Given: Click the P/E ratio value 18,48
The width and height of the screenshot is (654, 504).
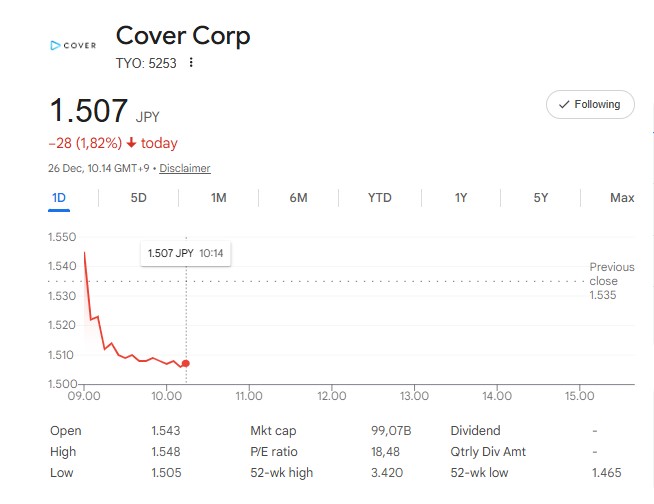Looking at the screenshot, I should (385, 451).
